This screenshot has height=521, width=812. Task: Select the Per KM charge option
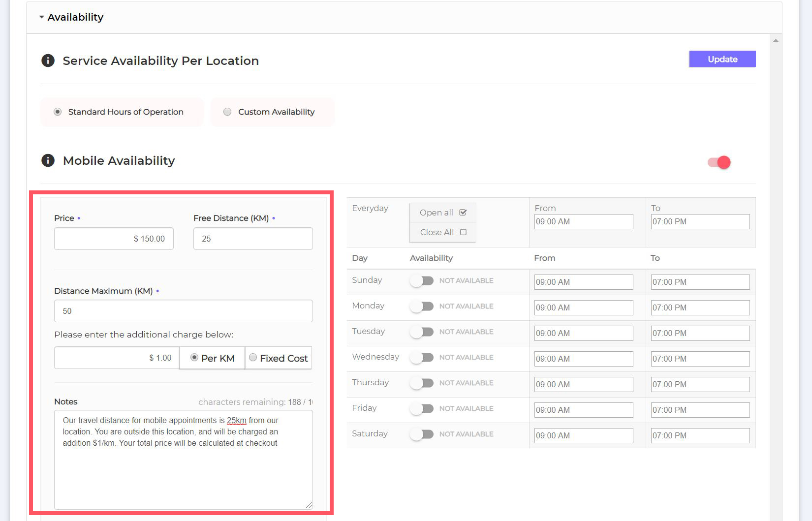[x=194, y=358]
